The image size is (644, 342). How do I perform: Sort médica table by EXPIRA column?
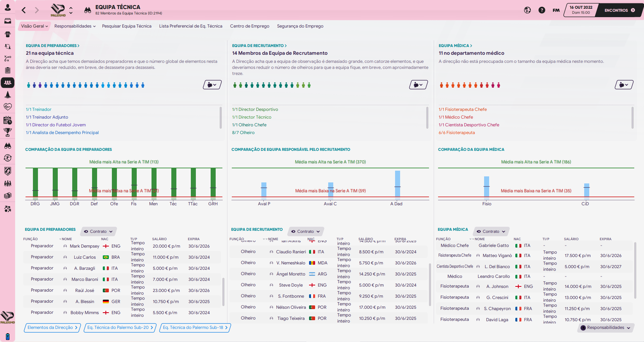click(605, 239)
